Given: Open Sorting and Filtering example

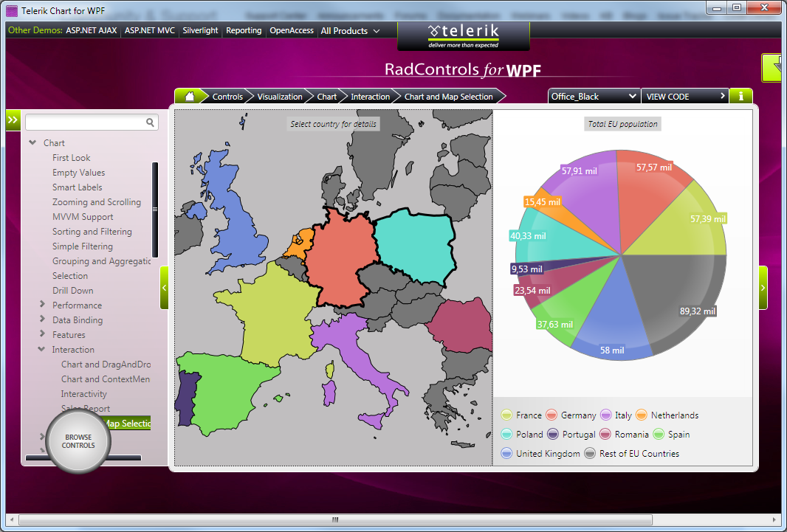Looking at the screenshot, I should [x=92, y=232].
